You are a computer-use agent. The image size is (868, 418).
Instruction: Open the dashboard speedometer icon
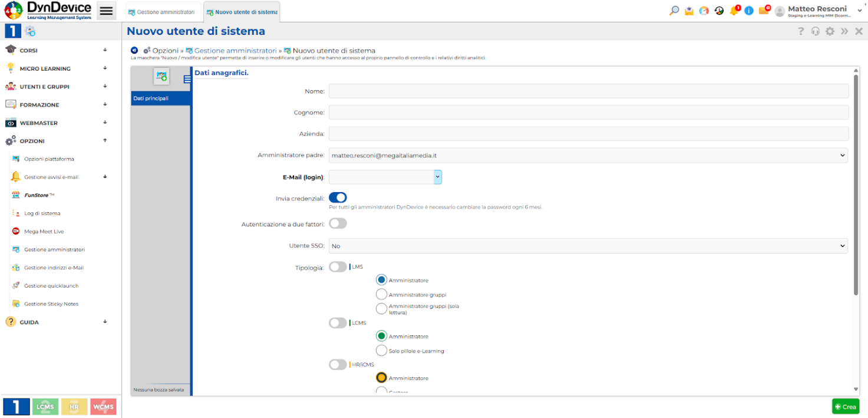(x=704, y=11)
